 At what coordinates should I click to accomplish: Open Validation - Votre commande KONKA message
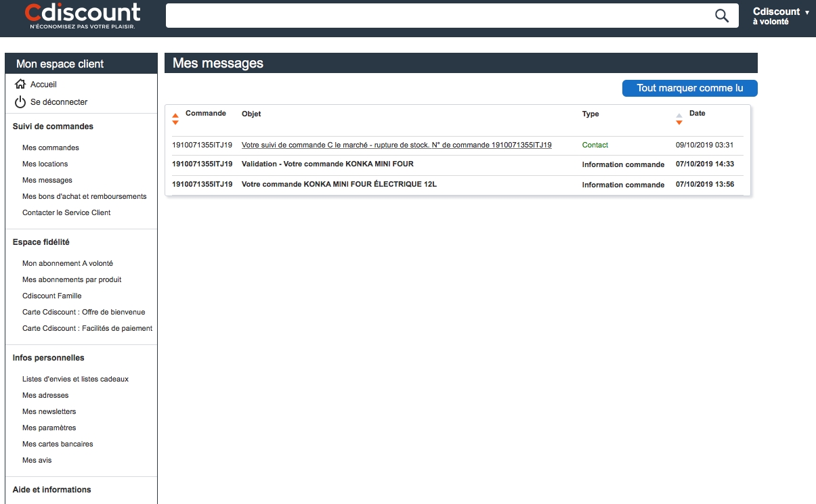(x=327, y=164)
